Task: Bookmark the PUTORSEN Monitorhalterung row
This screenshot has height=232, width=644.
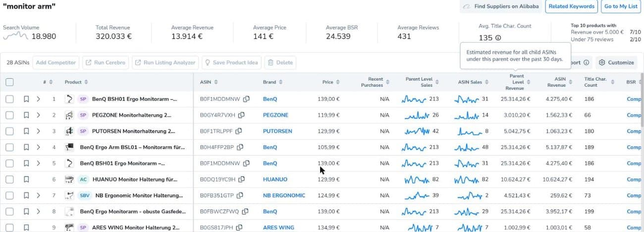Action: click(x=26, y=131)
